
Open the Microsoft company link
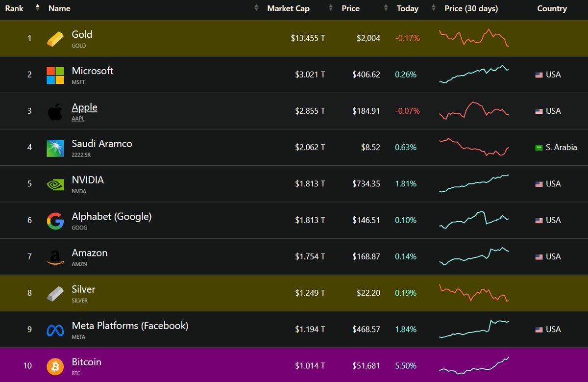(x=93, y=71)
